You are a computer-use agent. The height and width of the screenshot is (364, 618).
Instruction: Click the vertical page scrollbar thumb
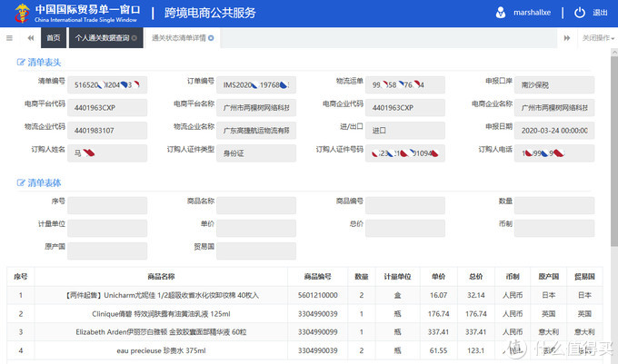pos(614,152)
